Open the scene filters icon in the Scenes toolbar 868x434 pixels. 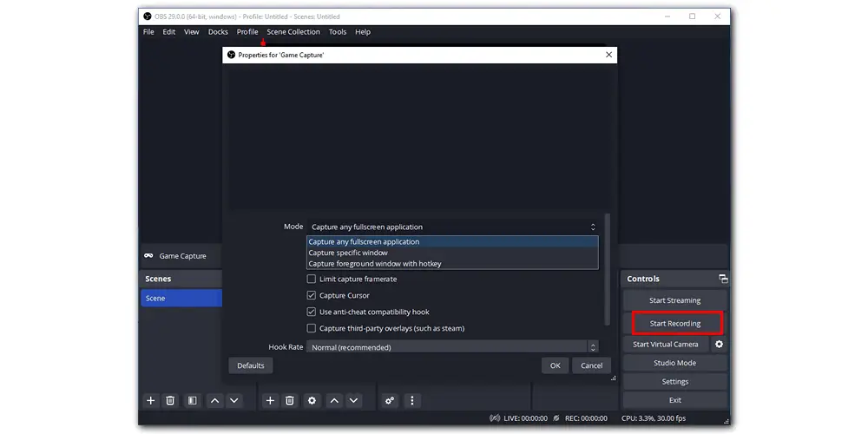[x=192, y=400]
